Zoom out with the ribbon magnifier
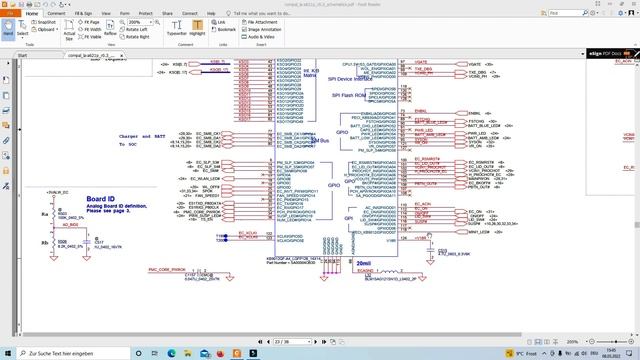 click(122, 22)
